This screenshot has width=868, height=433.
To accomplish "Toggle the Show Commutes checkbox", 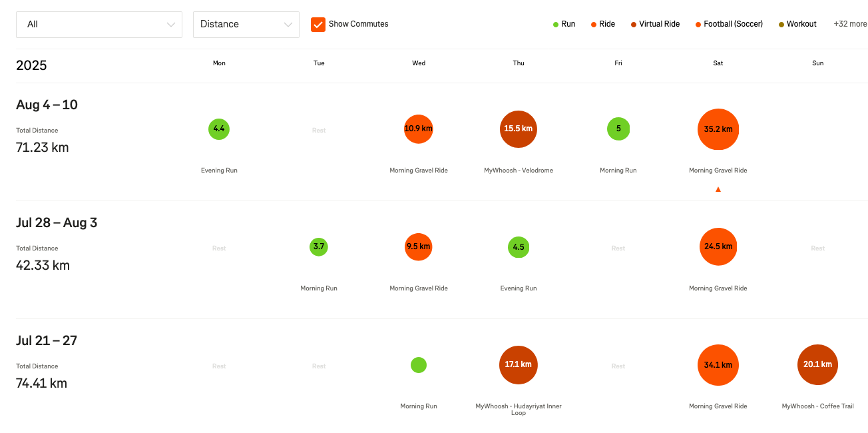I will coord(318,24).
